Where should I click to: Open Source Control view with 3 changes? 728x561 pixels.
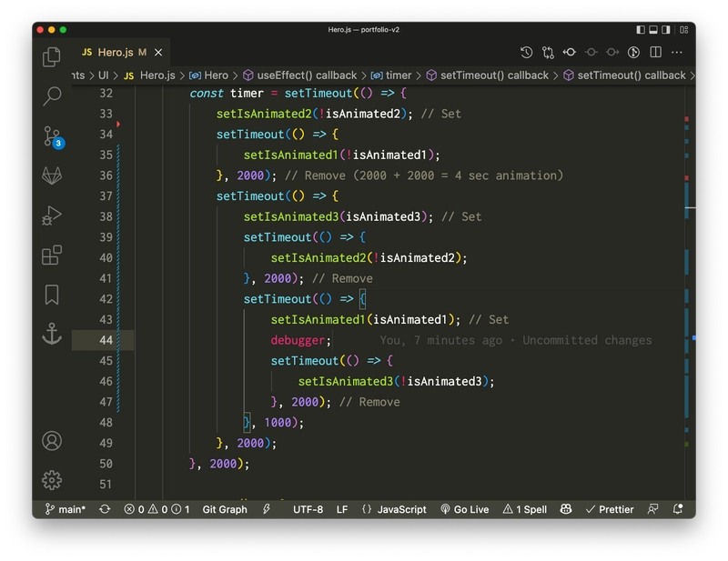[x=53, y=137]
